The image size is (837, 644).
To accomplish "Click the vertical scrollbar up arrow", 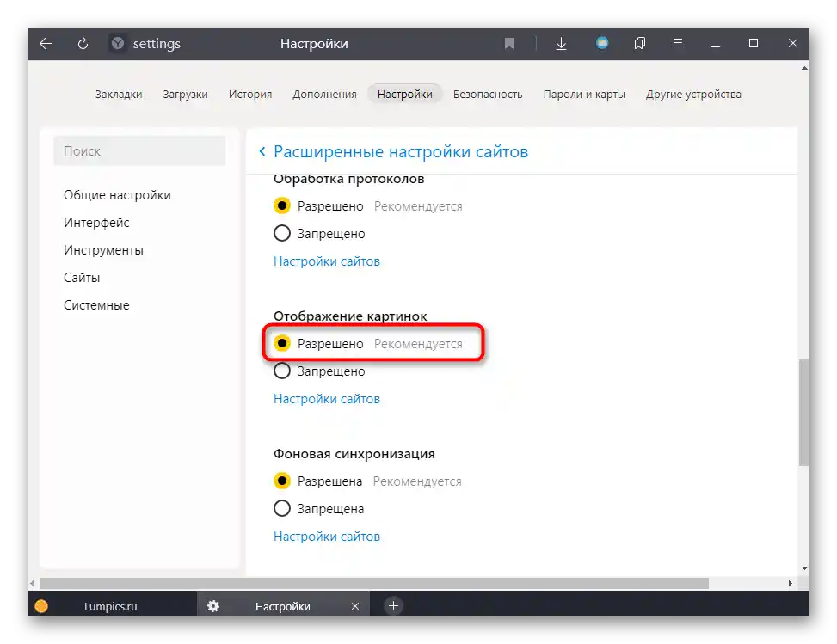I will click(x=804, y=68).
